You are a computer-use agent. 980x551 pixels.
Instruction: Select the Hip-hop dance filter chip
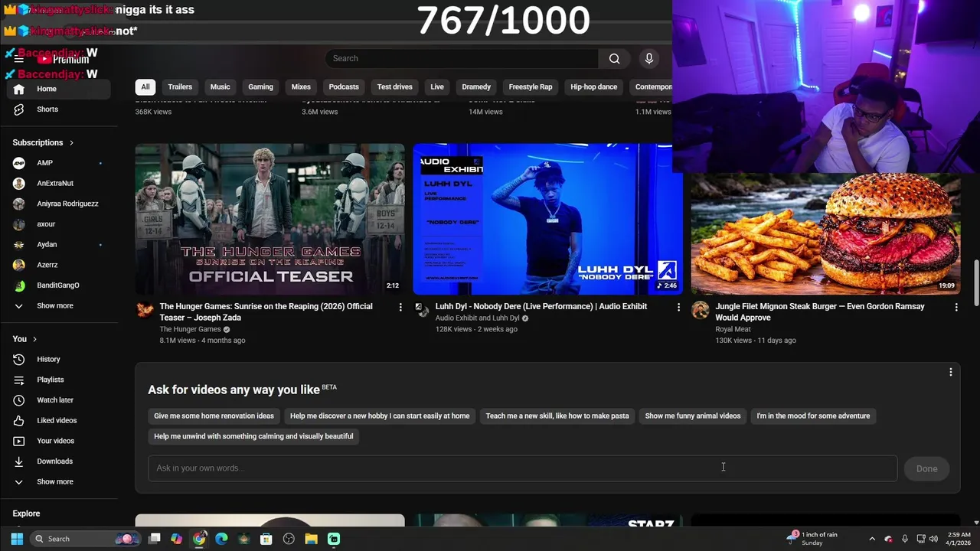tap(594, 87)
